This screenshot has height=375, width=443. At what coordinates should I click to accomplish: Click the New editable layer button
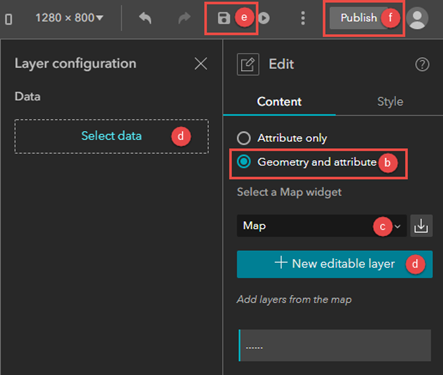click(x=335, y=264)
